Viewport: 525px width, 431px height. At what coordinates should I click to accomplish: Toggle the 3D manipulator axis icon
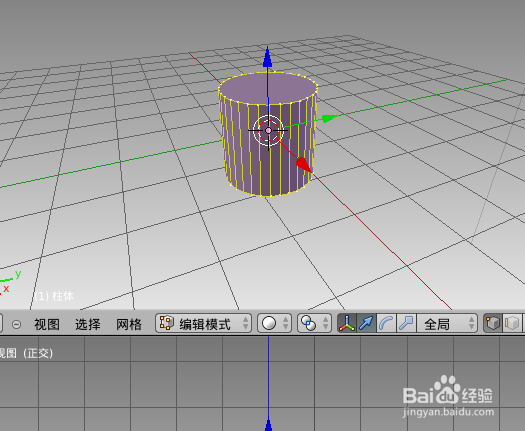(x=347, y=323)
